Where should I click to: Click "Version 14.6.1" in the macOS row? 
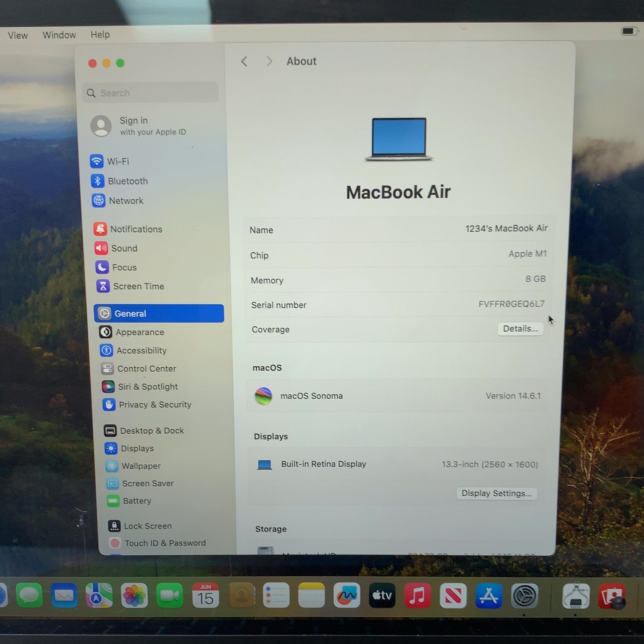[513, 396]
